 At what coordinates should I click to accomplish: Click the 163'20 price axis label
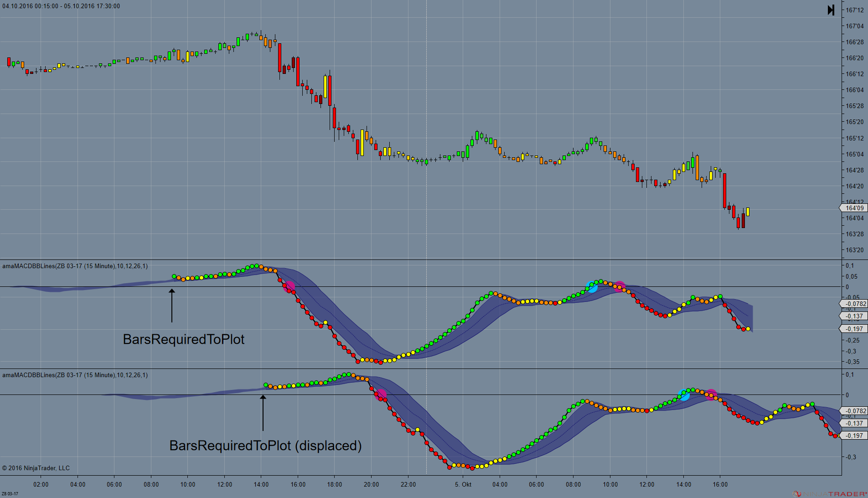pyautogui.click(x=855, y=250)
